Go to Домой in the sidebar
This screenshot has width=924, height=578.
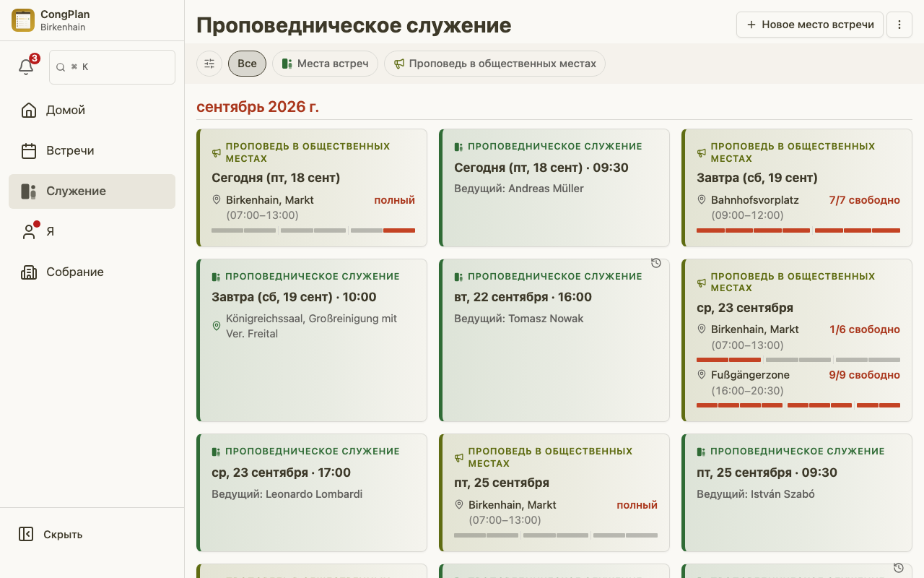(x=92, y=111)
